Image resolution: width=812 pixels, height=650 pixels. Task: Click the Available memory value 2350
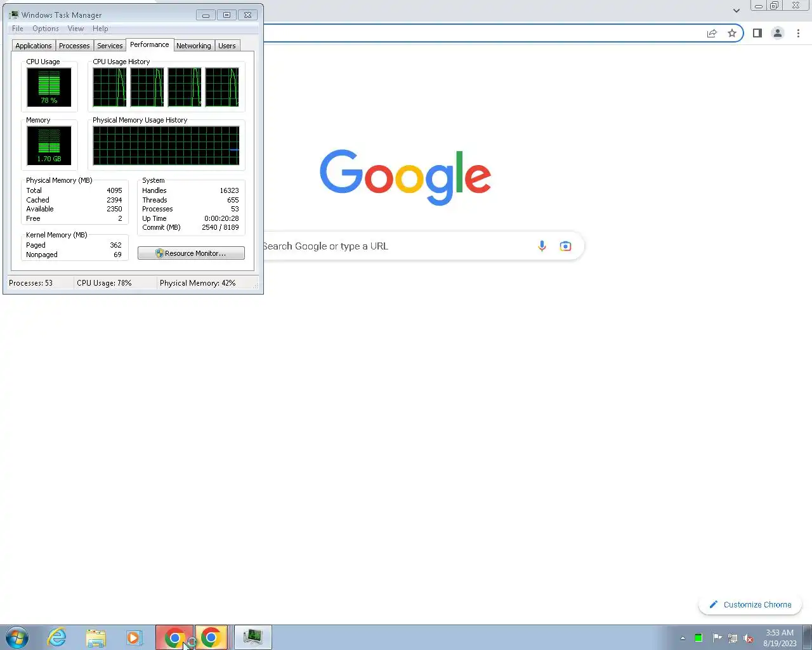coord(114,209)
